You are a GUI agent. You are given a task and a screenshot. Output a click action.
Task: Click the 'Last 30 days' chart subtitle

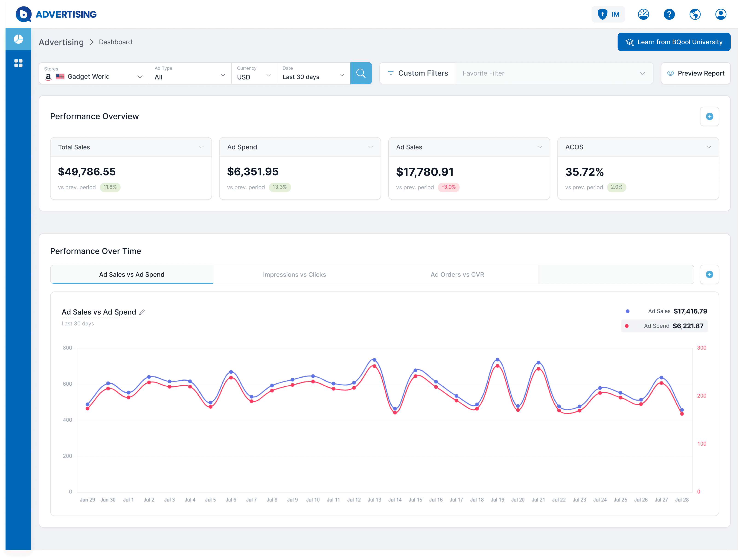click(x=78, y=324)
